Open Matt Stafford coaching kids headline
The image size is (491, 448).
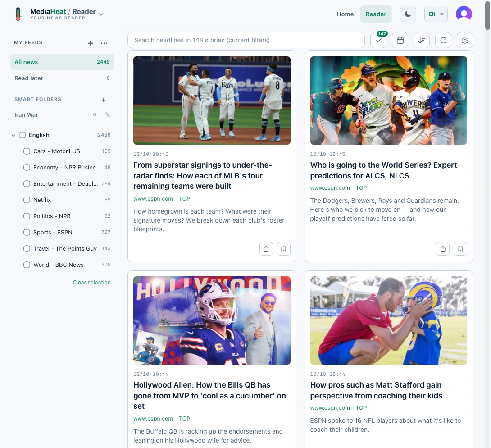coord(376,390)
